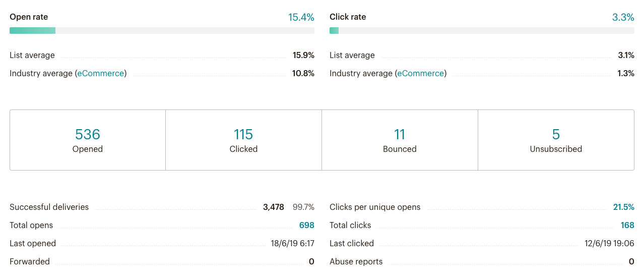Click the Open rate list average 15.9%
The image size is (644, 275).
pos(303,55)
